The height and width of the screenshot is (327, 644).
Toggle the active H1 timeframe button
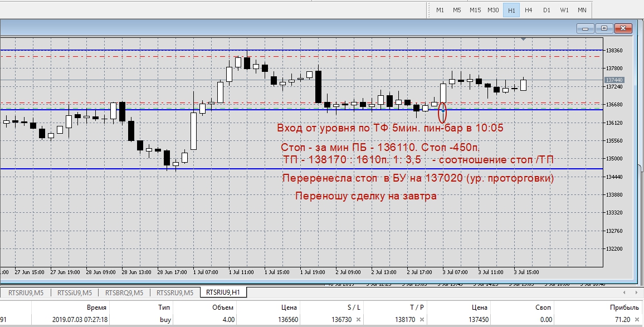pos(511,10)
